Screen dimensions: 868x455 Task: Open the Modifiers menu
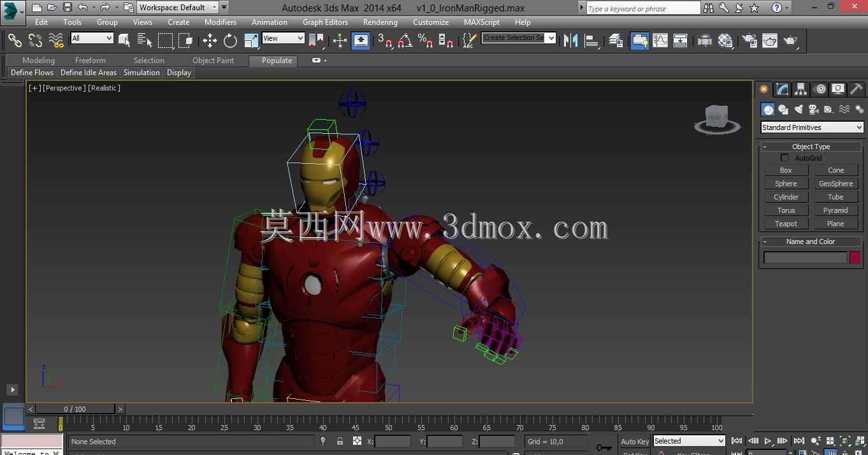[221, 22]
